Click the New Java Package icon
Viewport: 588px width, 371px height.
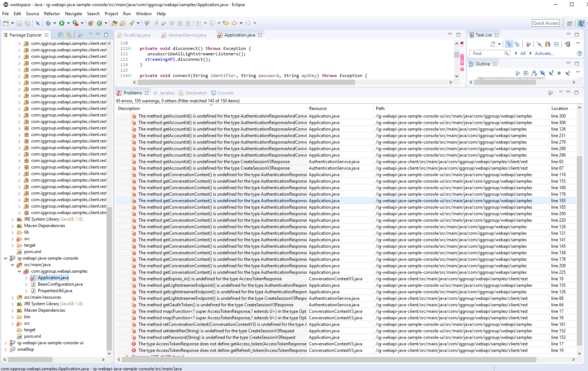pyautogui.click(x=91, y=23)
